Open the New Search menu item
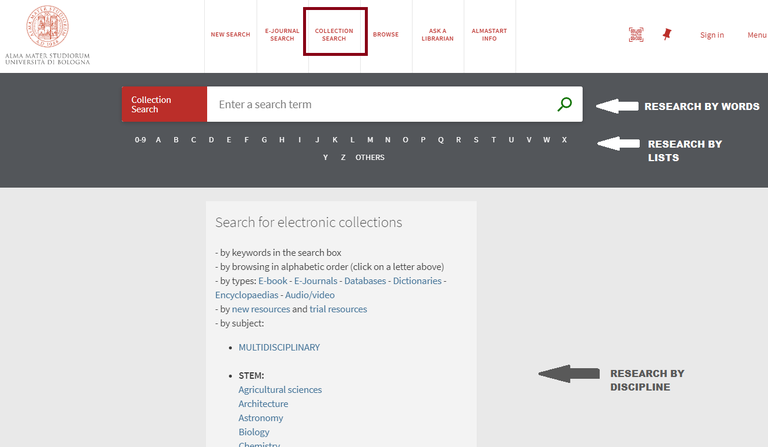The width and height of the screenshot is (768, 447). (230, 35)
